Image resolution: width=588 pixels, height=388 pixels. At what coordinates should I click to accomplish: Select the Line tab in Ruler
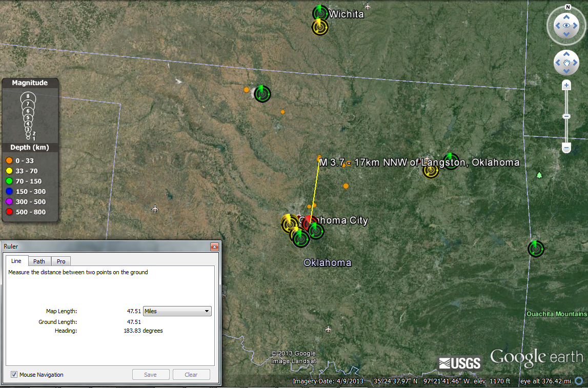click(x=16, y=261)
